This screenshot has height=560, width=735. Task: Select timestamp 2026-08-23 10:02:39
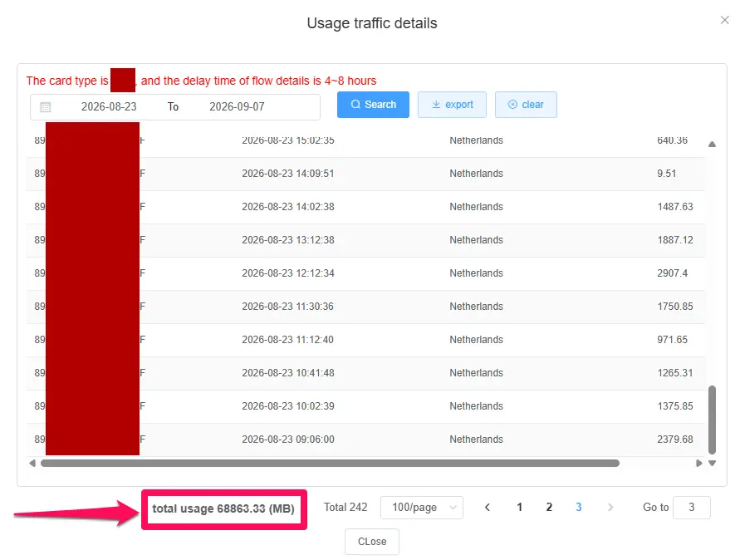click(288, 406)
